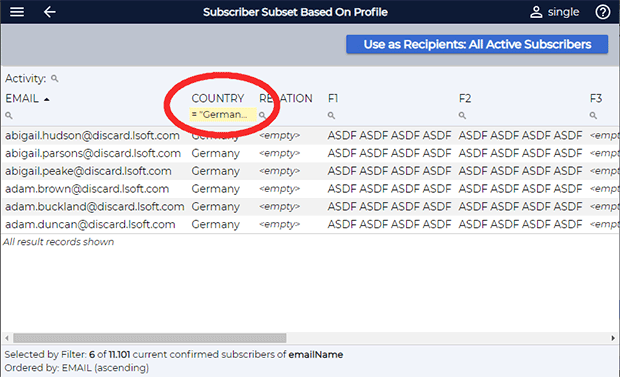Open the F2 column filter search icon

462,116
